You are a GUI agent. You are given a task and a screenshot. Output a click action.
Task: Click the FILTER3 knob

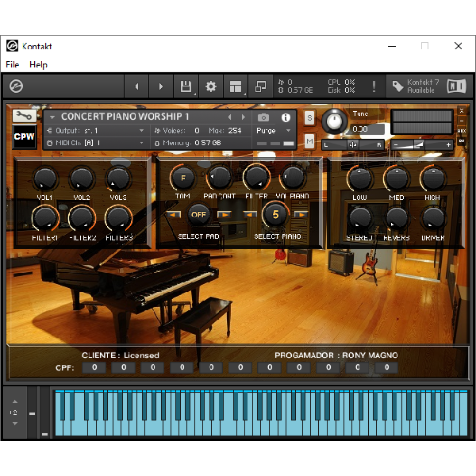point(118,217)
